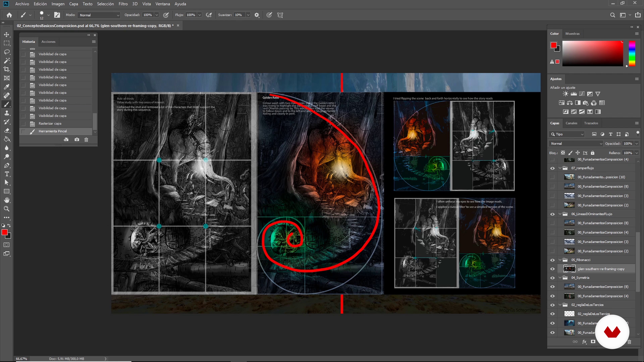
Task: Select the Eraser tool
Action: tap(7, 130)
